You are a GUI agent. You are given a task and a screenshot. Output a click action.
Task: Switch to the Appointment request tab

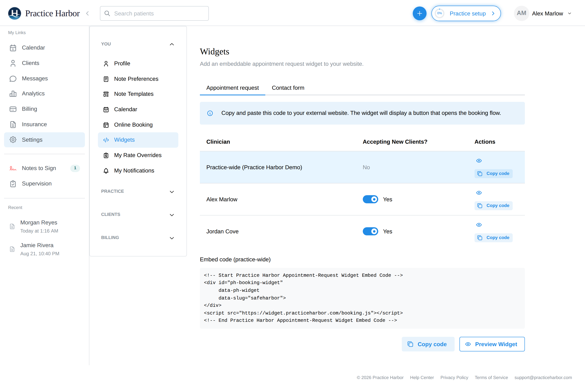click(x=232, y=88)
